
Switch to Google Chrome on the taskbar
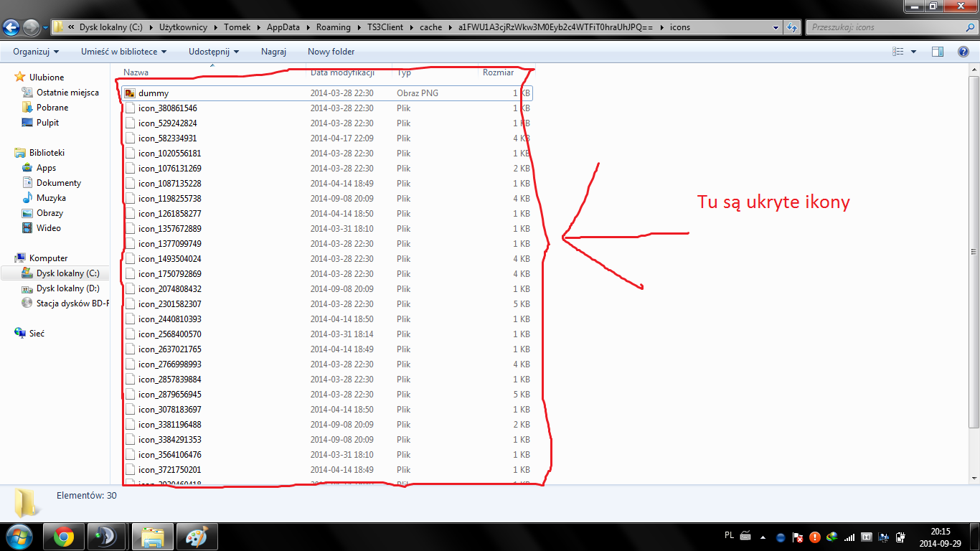click(64, 537)
